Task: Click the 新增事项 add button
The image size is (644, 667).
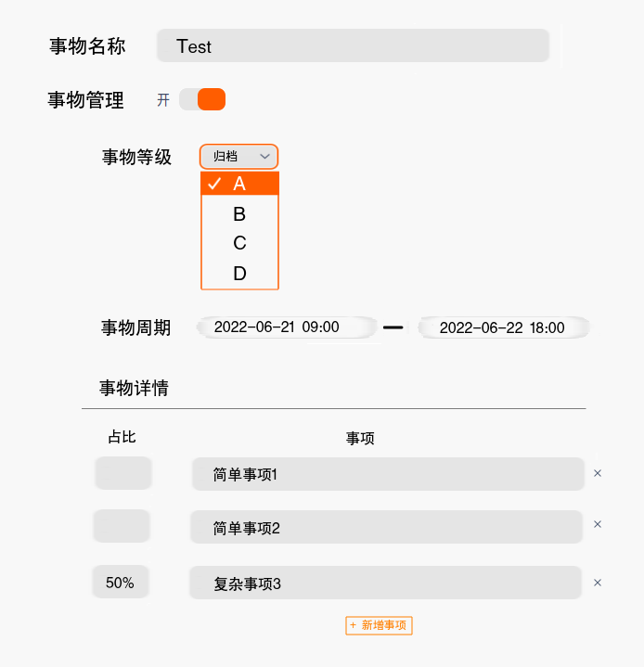Action: point(379,625)
